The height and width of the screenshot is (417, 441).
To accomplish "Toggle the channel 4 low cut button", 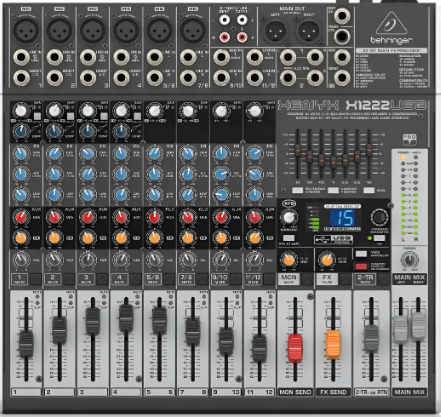I will click(137, 116).
